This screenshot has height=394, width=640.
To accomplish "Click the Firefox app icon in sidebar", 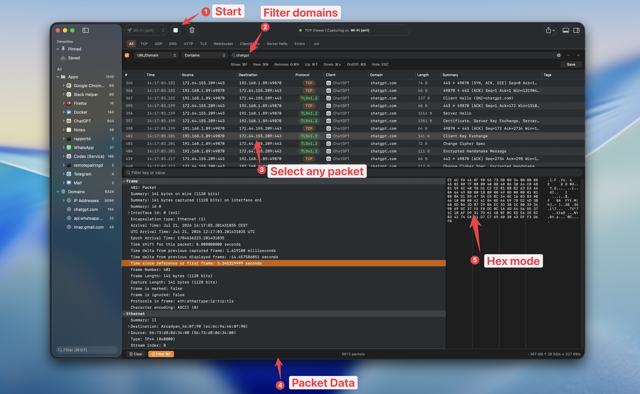I will point(69,103).
